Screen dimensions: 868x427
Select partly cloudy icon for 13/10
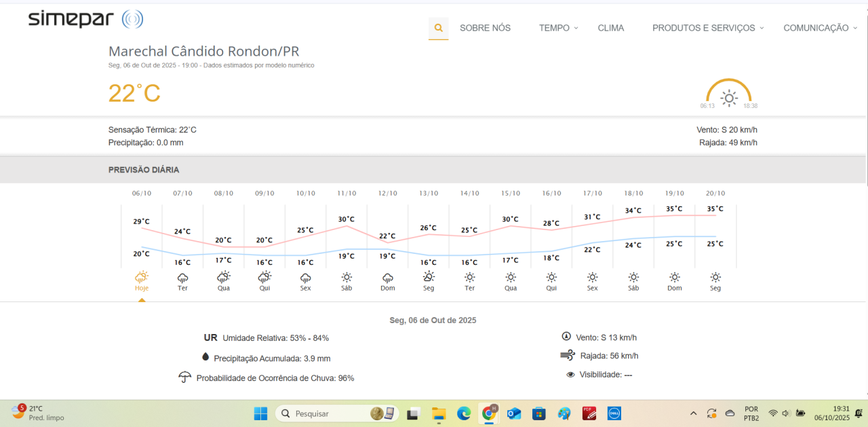pos(429,277)
